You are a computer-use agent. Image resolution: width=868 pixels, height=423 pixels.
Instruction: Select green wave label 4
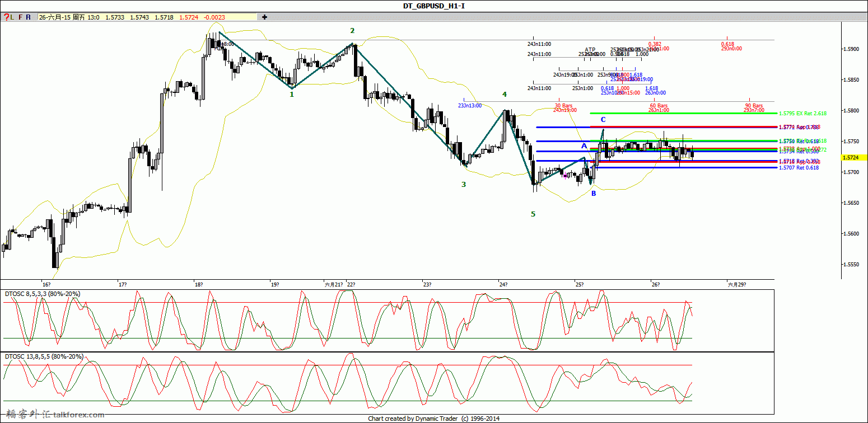505,94
